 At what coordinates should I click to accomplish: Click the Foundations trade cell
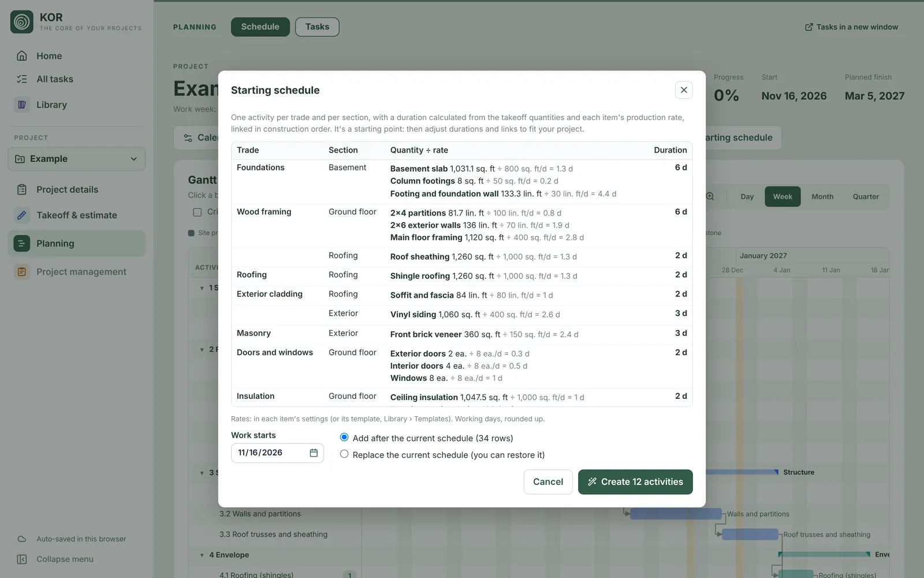tap(260, 168)
